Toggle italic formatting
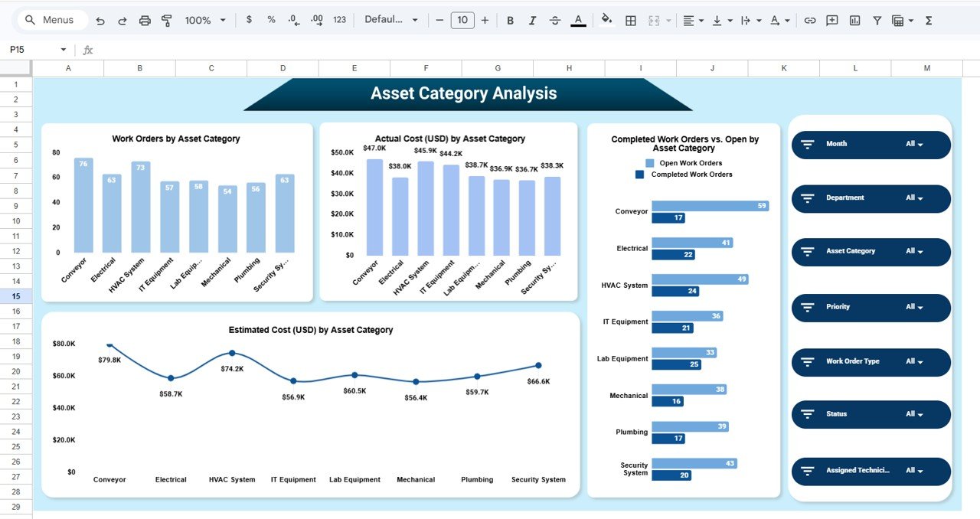980x519 pixels. [532, 20]
